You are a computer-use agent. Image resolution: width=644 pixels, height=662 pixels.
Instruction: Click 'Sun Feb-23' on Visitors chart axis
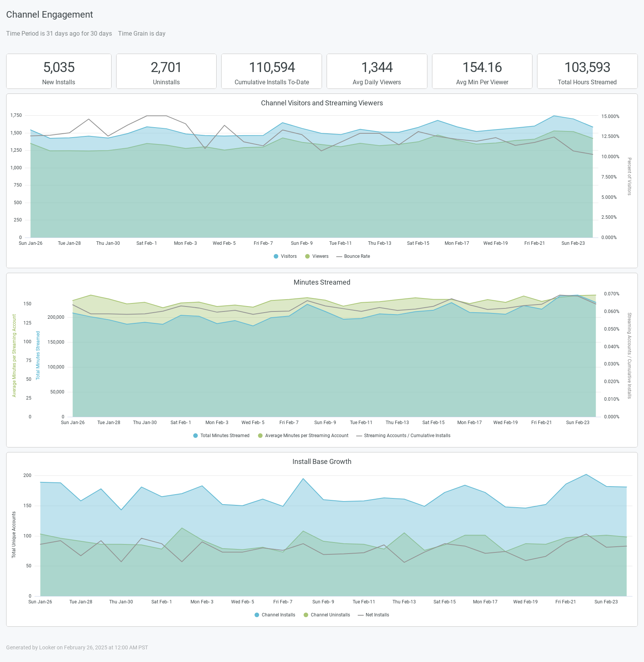pos(573,243)
